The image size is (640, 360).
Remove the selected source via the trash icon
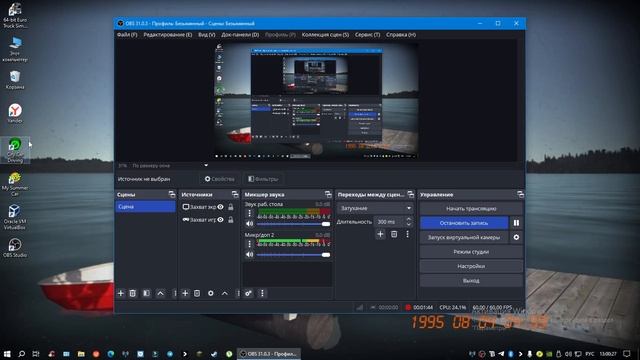(197, 293)
